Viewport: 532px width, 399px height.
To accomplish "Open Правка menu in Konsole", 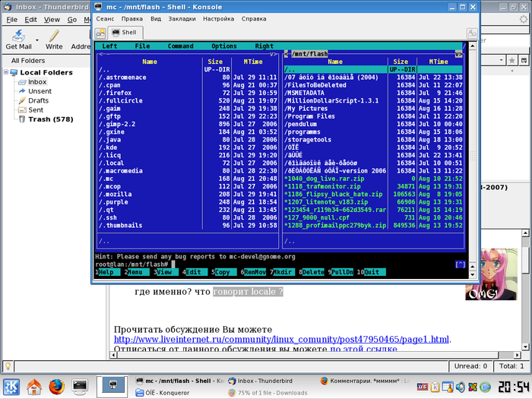I will pos(132,19).
